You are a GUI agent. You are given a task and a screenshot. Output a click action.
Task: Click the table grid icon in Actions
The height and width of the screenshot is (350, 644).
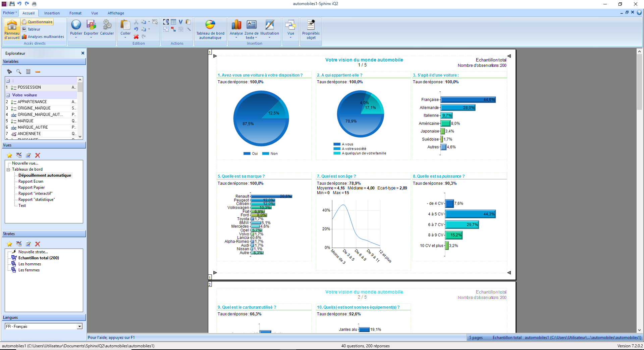click(173, 22)
